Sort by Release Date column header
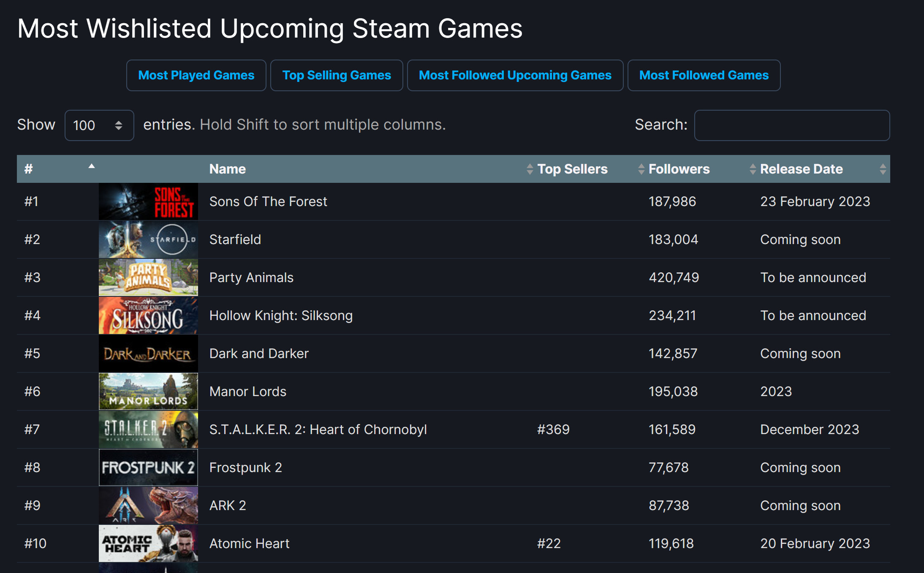This screenshot has width=924, height=573. point(801,169)
